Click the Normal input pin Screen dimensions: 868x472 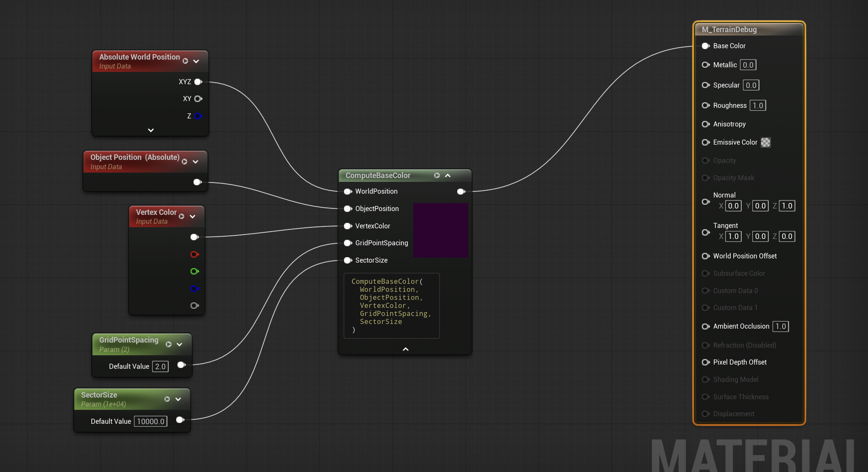(x=706, y=202)
